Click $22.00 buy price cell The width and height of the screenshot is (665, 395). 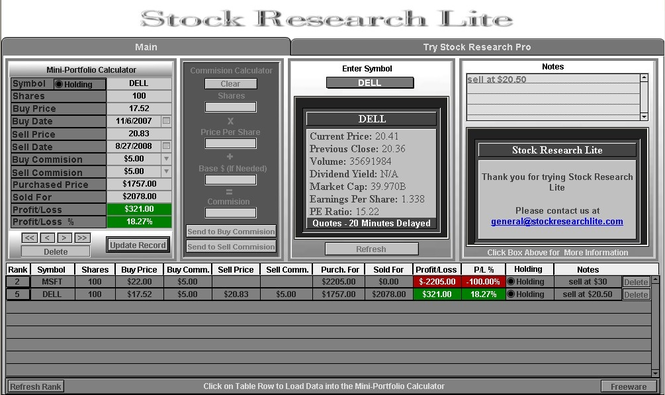139,282
